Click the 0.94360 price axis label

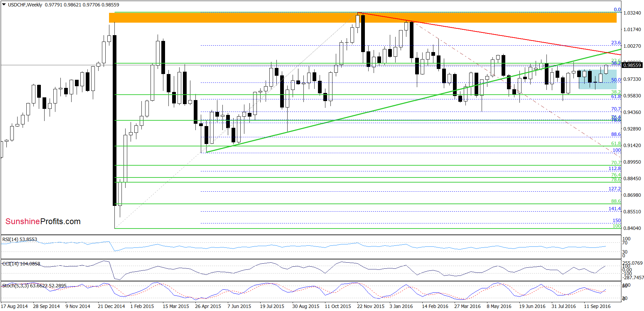(632, 112)
